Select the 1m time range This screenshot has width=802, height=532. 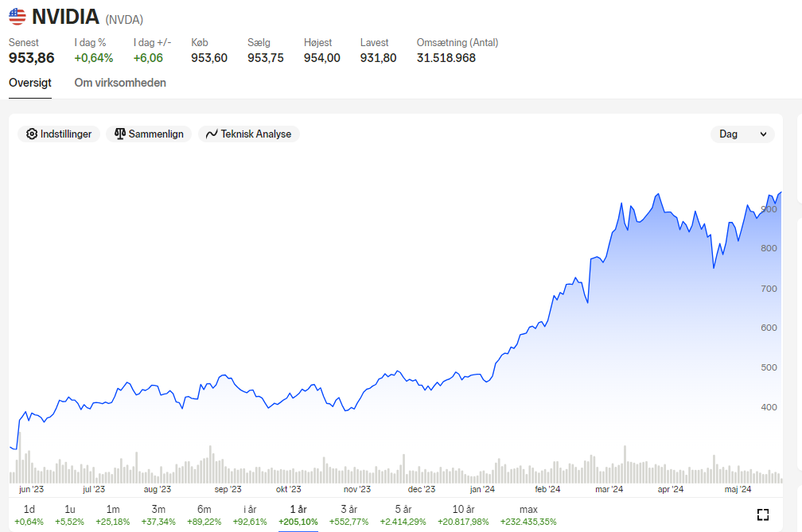tap(113, 515)
